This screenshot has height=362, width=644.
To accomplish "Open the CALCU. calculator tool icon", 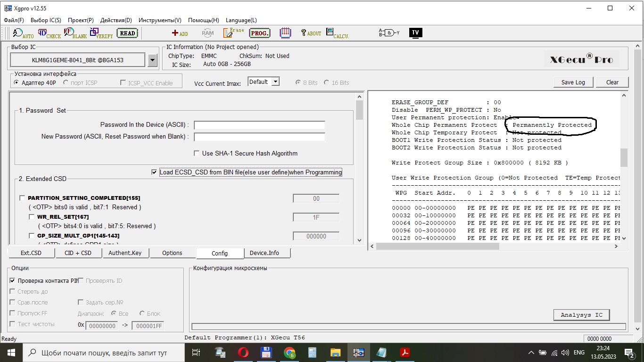I will pyautogui.click(x=337, y=33).
